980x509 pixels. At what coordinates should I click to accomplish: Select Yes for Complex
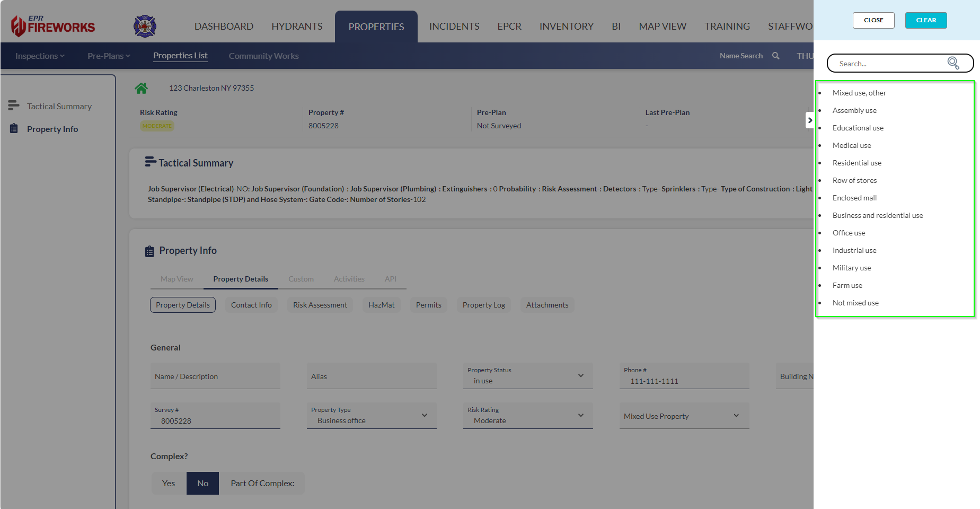pos(169,483)
